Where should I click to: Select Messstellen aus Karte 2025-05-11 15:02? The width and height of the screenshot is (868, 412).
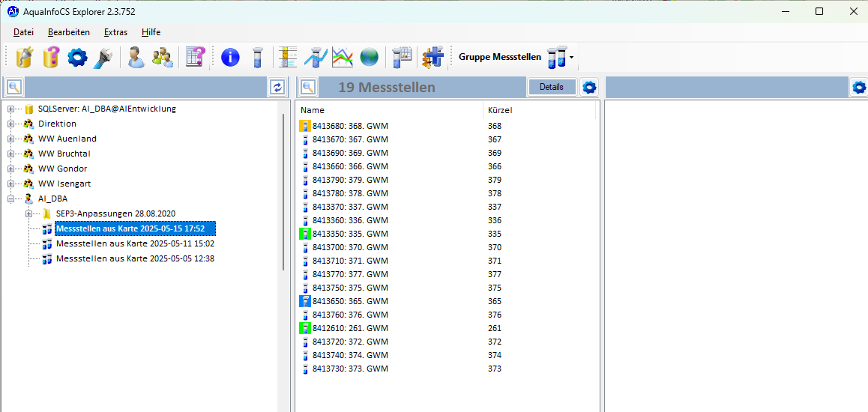coord(135,243)
